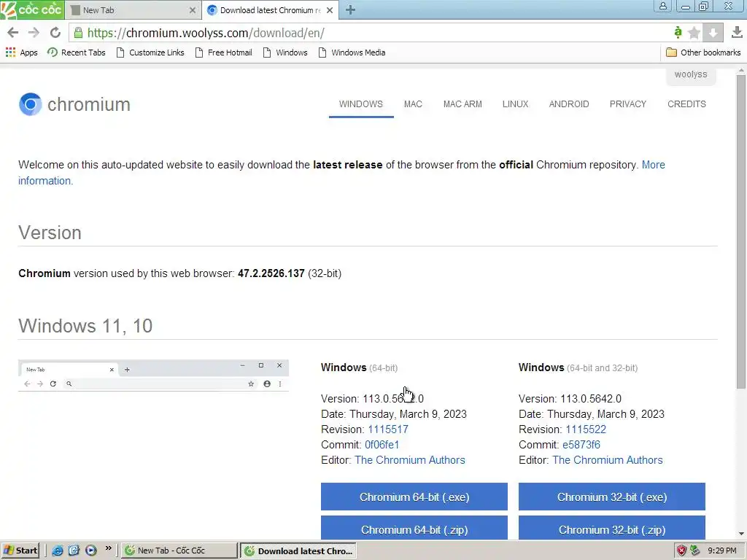Click the forward navigation arrow
Screen dimensions: 747x560
[x=34, y=32]
